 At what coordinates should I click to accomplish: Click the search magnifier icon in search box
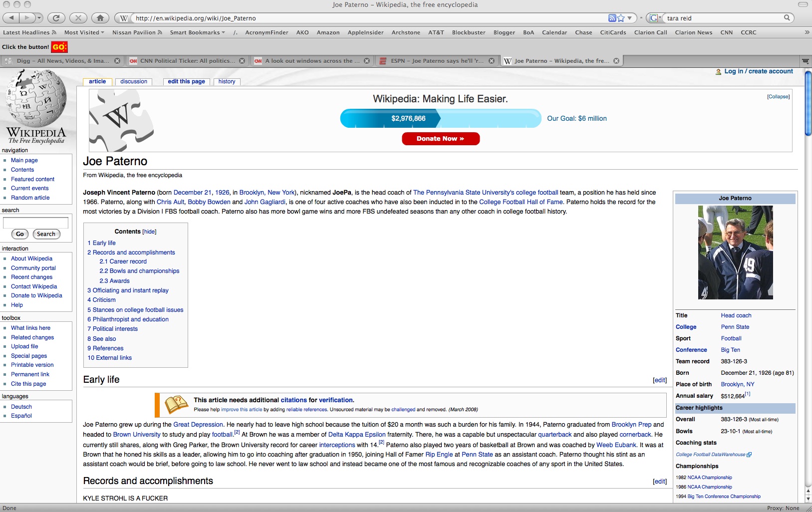(x=787, y=18)
